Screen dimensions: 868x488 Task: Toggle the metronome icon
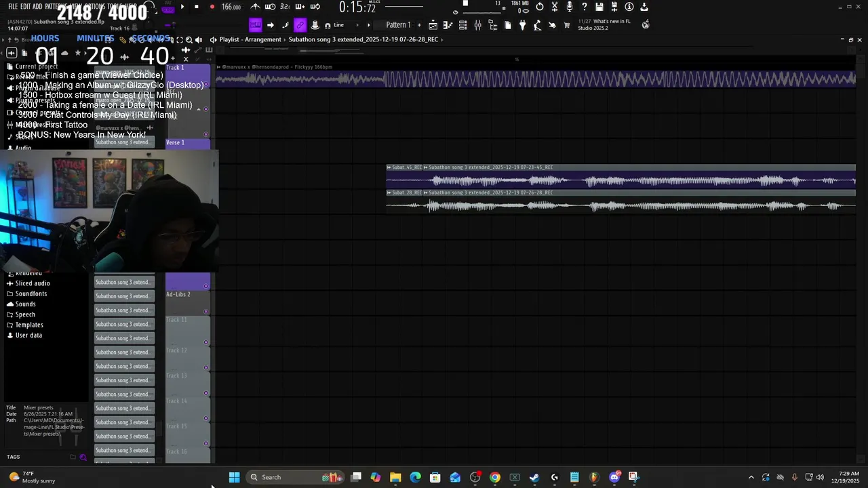[x=255, y=7]
